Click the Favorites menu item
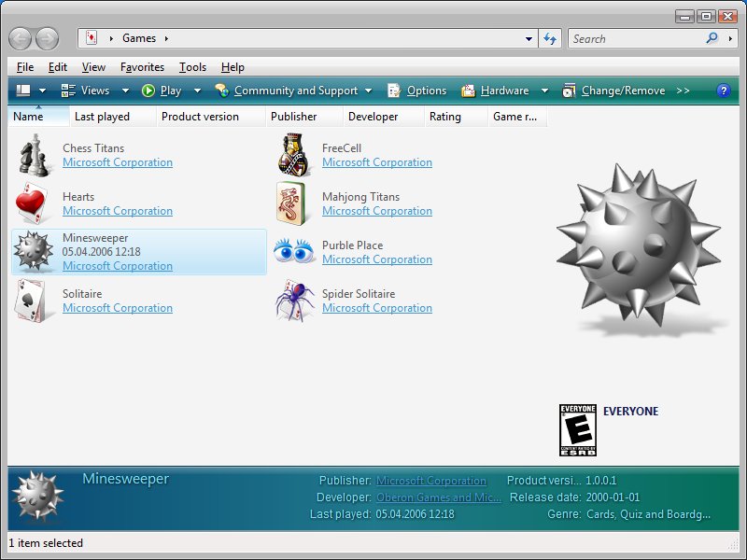 pyautogui.click(x=142, y=66)
